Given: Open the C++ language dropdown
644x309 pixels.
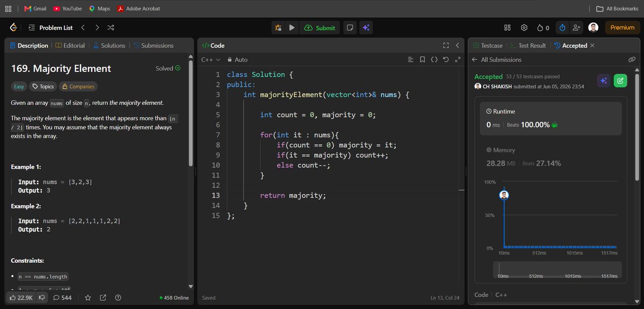Looking at the screenshot, I should coord(211,60).
